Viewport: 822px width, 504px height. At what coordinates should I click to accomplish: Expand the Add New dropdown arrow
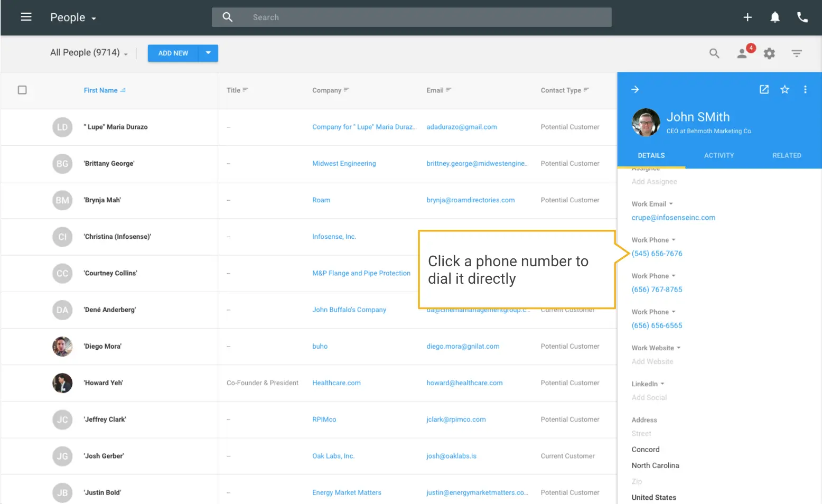point(208,53)
